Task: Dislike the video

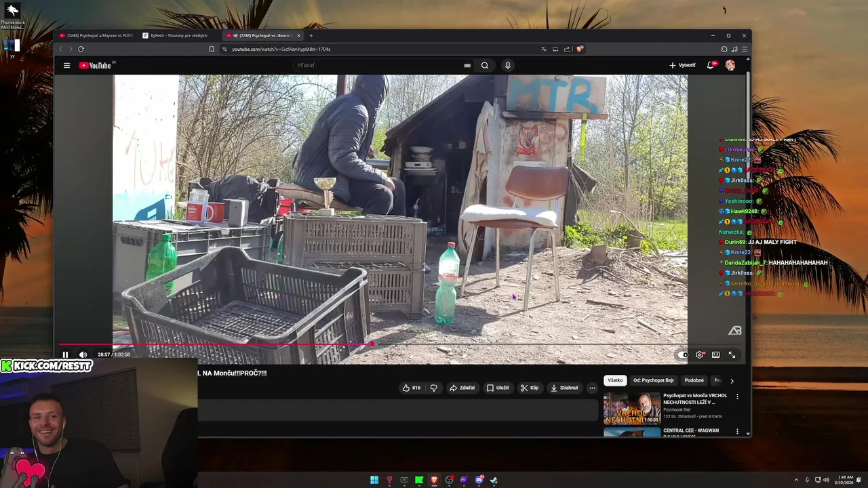Action: pyautogui.click(x=433, y=388)
